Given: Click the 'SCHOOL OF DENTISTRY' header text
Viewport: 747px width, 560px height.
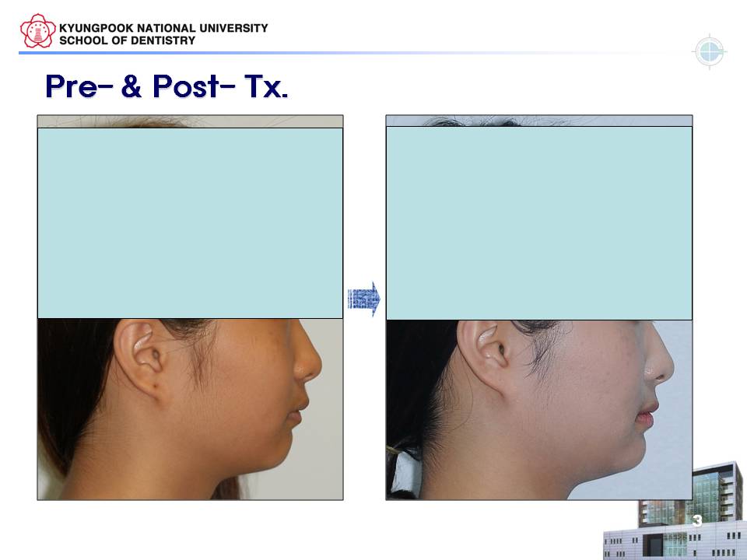Looking at the screenshot, I should (127, 41).
